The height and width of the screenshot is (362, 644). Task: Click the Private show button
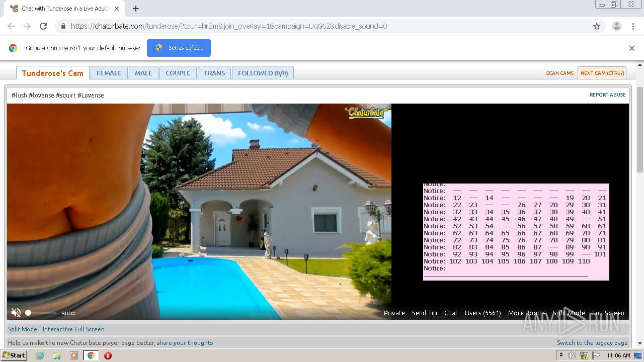(x=394, y=313)
